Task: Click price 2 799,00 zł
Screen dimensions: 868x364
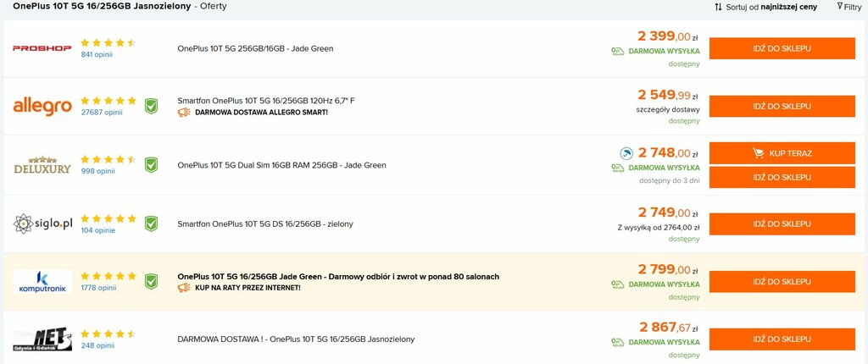Action: [668, 270]
